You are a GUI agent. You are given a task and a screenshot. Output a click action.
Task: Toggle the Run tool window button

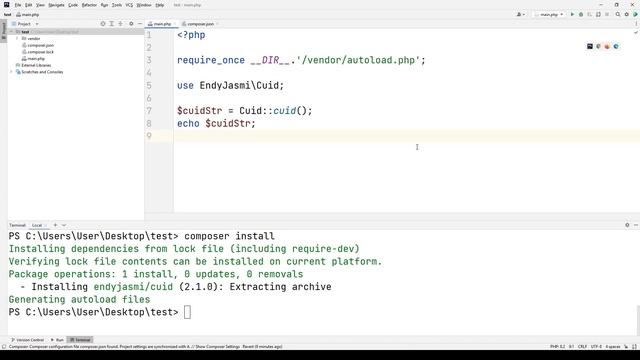57,340
